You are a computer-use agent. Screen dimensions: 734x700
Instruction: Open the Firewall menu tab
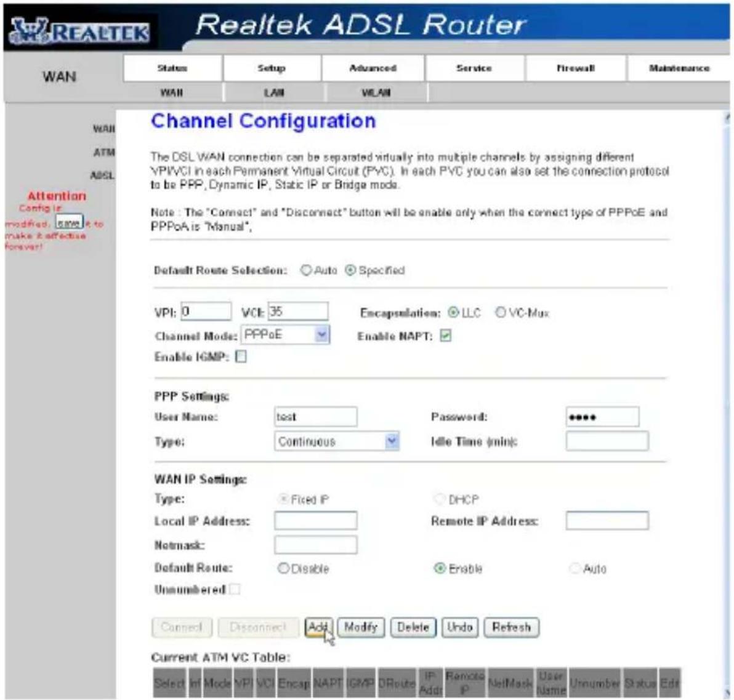coord(575,68)
